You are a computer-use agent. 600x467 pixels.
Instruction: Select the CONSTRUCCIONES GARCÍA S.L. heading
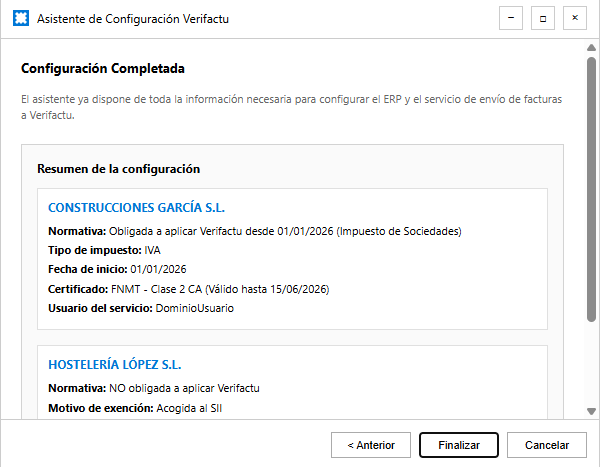(137, 208)
